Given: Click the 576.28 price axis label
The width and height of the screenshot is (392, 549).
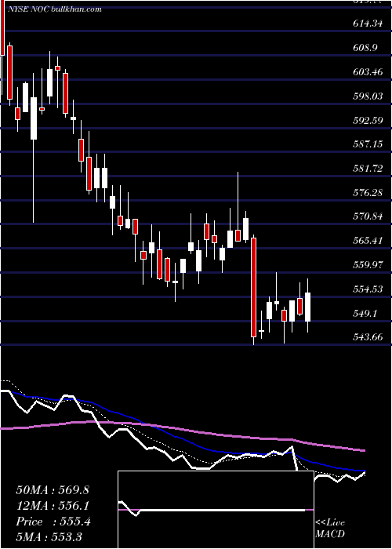Looking at the screenshot, I should point(367,193).
